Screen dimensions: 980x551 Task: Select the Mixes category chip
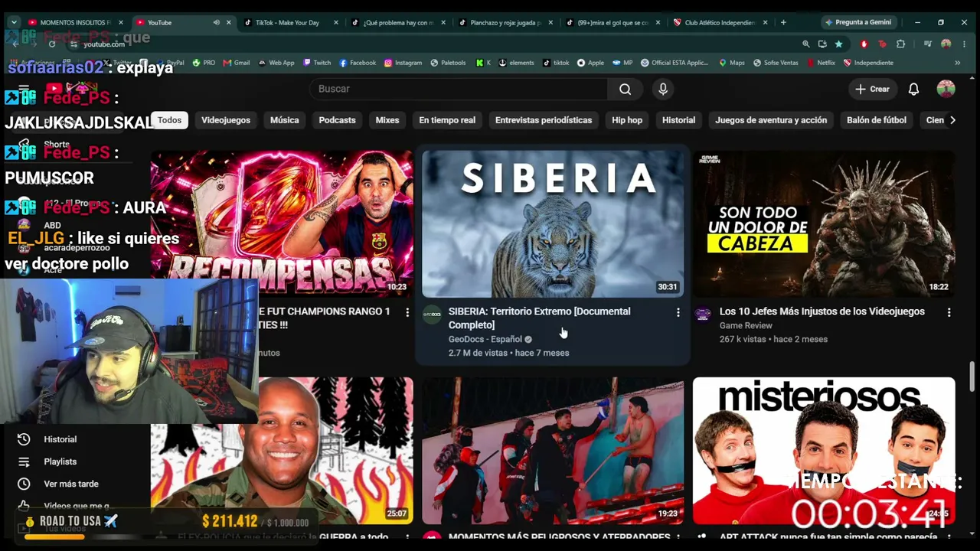[x=387, y=120]
